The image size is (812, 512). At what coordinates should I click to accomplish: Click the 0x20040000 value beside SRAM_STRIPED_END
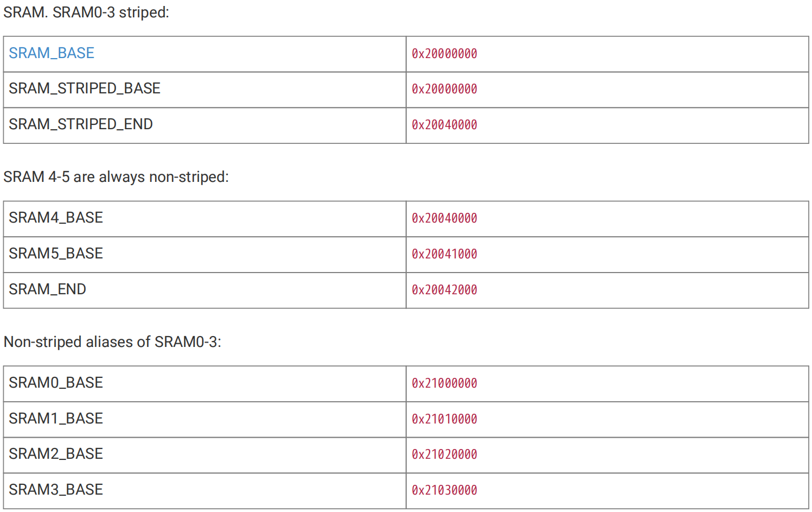click(x=444, y=125)
